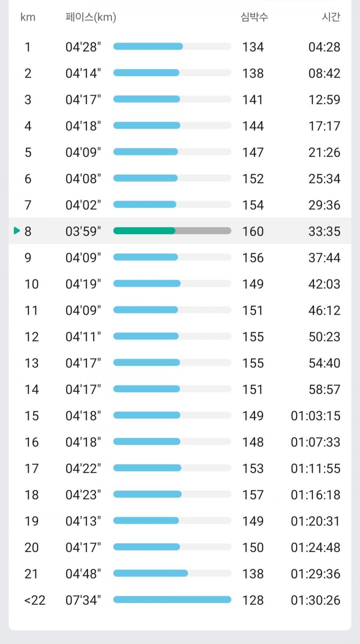Click the 07'34" pace entry
This screenshot has height=644, width=360.
(x=83, y=600)
